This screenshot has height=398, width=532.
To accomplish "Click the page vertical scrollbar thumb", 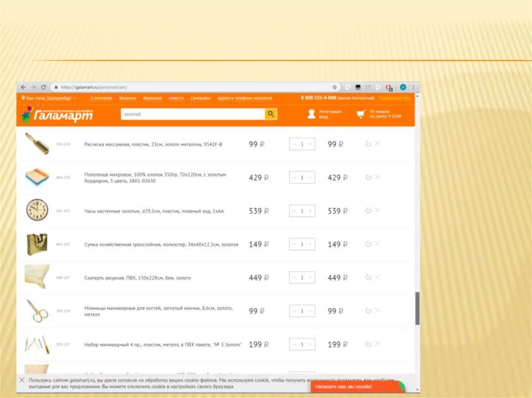I will tap(417, 308).
